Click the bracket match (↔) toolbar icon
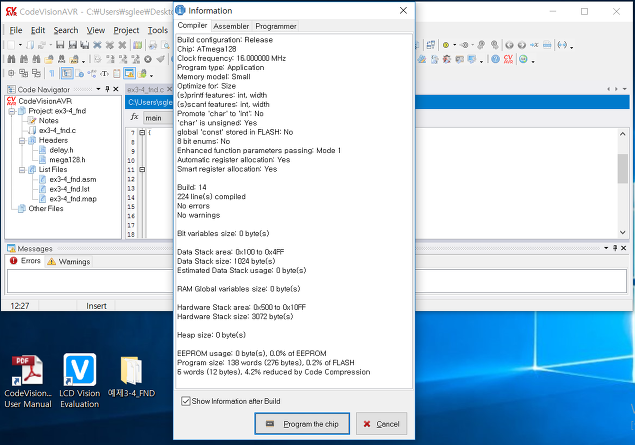The image size is (635, 445). pyautogui.click(x=562, y=45)
